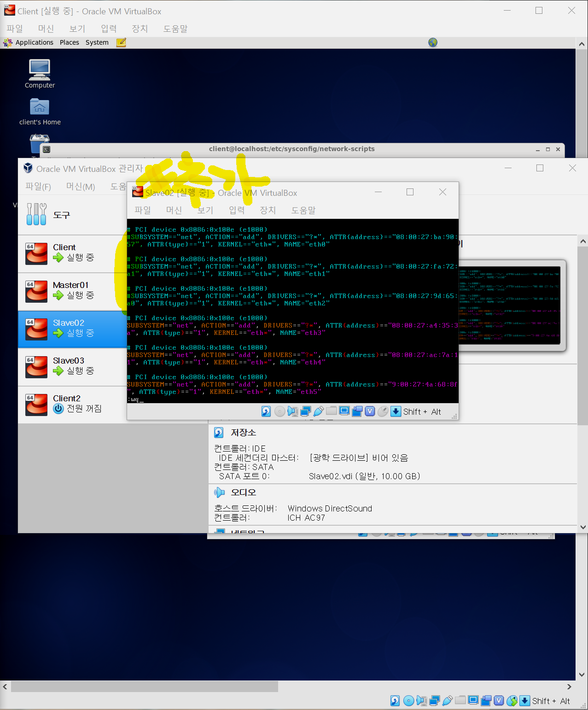Click recording indicator in Client window status bar
Viewport: 588px width, 710px height.
pos(486,701)
